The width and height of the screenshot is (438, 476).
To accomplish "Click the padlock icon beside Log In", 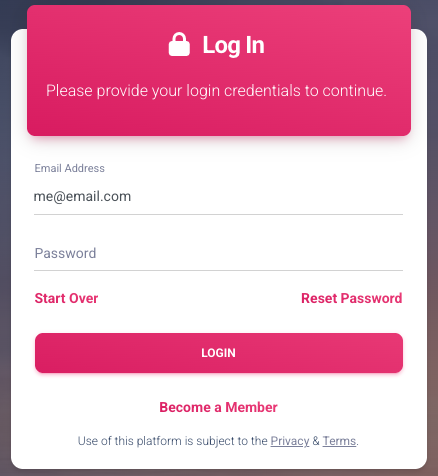I will [x=179, y=44].
